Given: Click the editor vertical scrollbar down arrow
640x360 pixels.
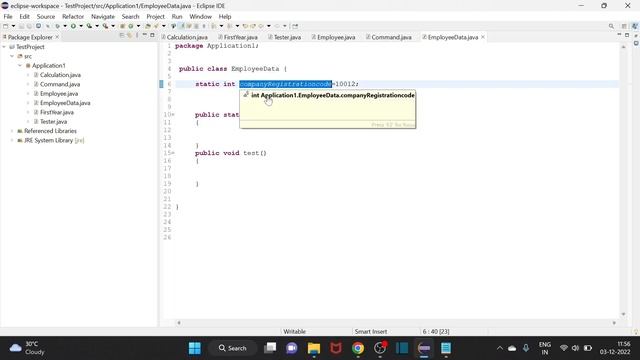Looking at the screenshot, I should (x=623, y=314).
